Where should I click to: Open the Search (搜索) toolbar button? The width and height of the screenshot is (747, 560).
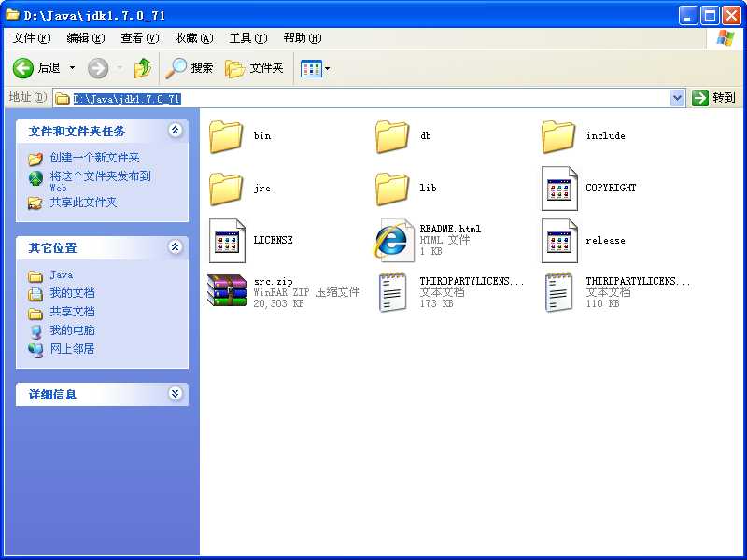coord(190,68)
